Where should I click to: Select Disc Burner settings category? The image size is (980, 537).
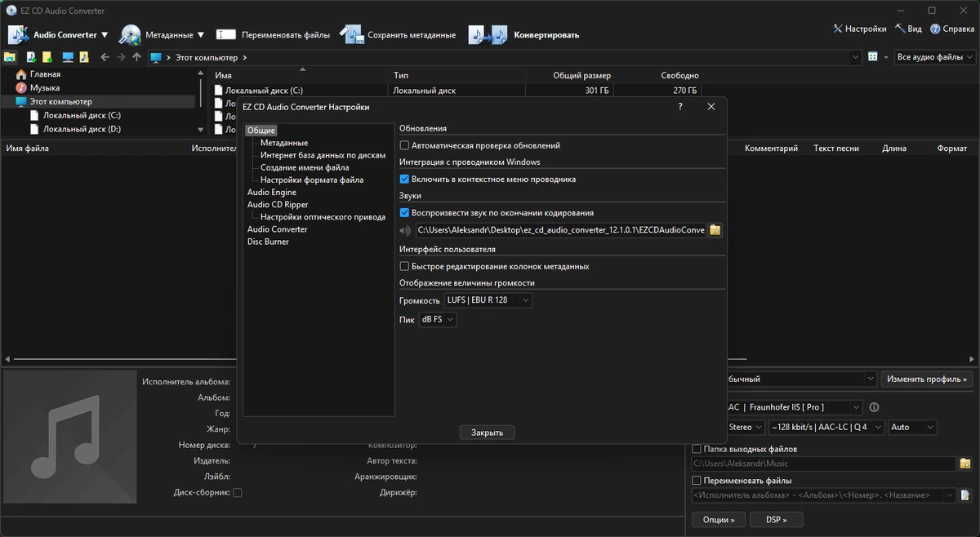pyautogui.click(x=268, y=242)
